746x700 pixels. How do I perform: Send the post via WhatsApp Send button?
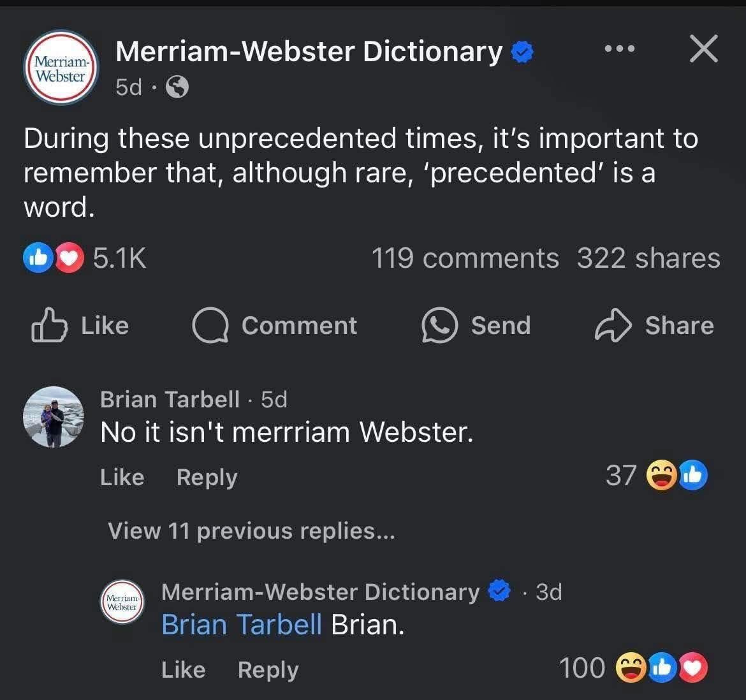point(476,326)
